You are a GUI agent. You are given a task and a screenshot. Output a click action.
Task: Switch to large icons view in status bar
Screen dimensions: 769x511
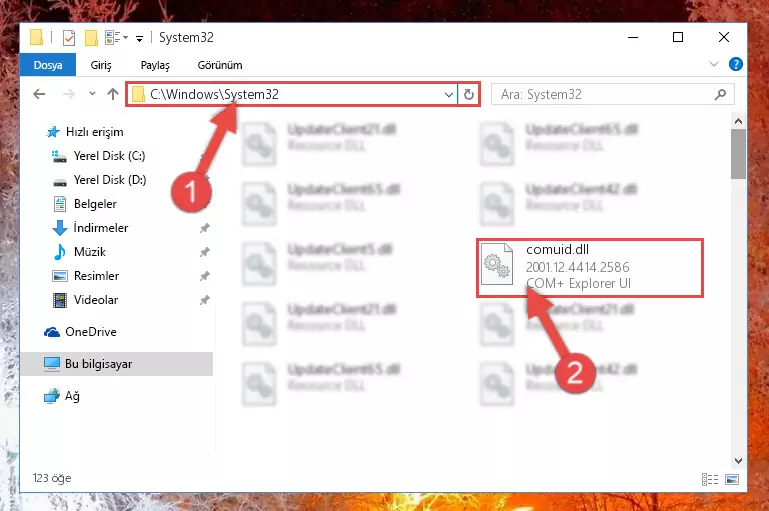tap(732, 479)
